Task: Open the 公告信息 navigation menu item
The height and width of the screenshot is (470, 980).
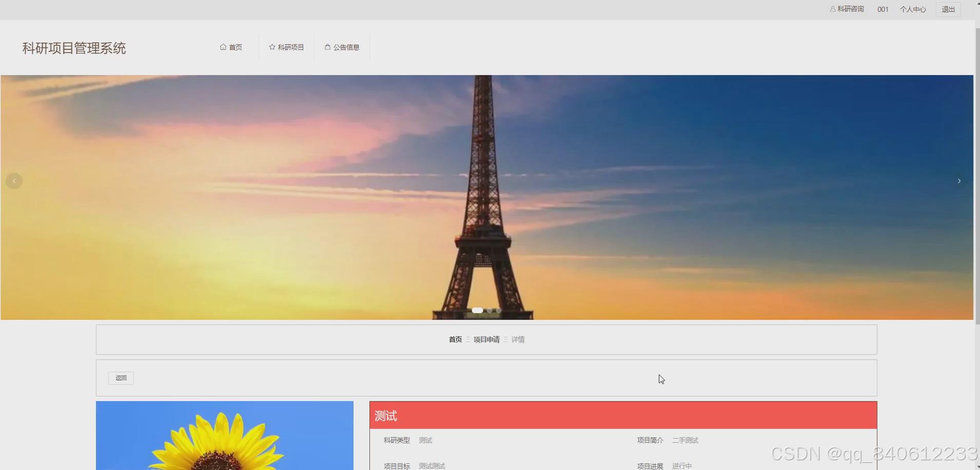Action: pyautogui.click(x=342, y=47)
